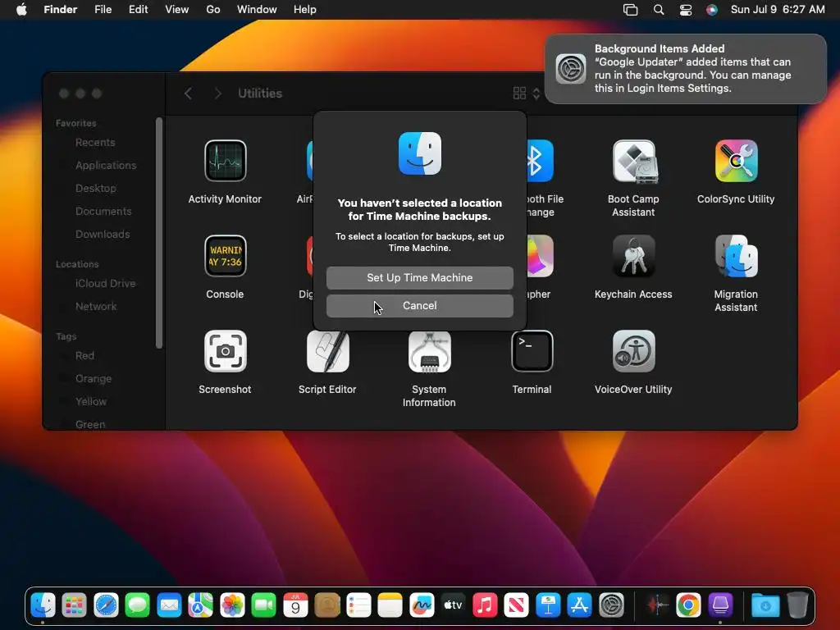Click the Background Items Added notification
Viewport: 840px width, 630px height.
coord(686,69)
